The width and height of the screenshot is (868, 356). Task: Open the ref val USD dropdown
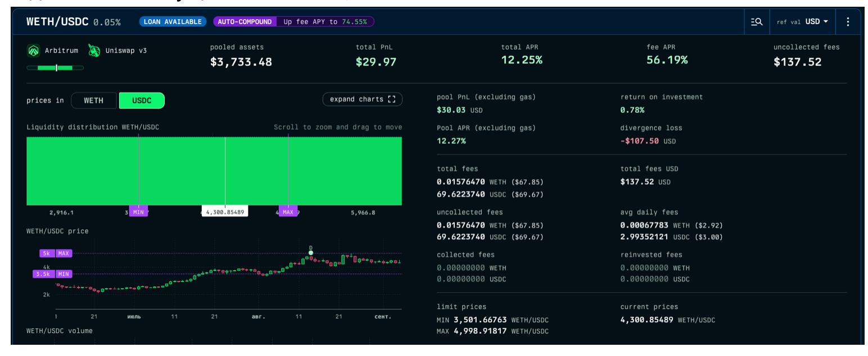(802, 22)
